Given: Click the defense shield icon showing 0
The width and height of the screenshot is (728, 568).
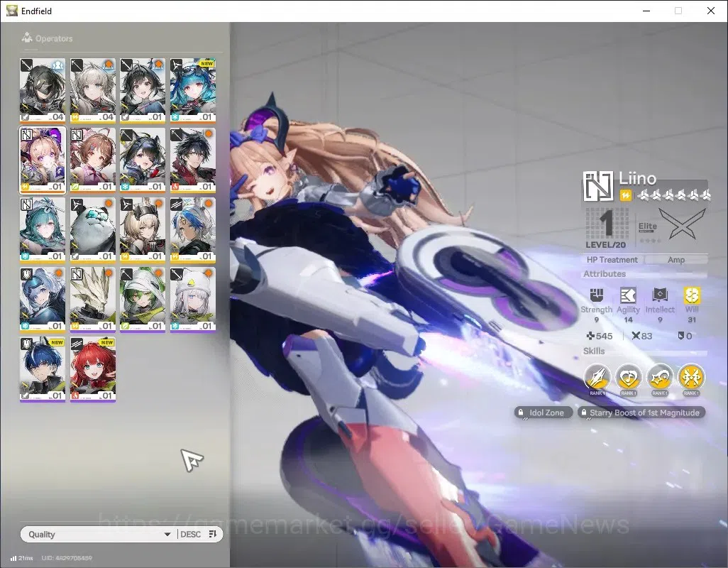Looking at the screenshot, I should click(681, 336).
